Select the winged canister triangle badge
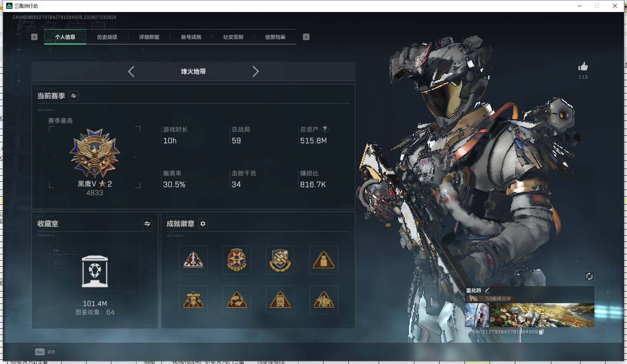 pos(193,300)
